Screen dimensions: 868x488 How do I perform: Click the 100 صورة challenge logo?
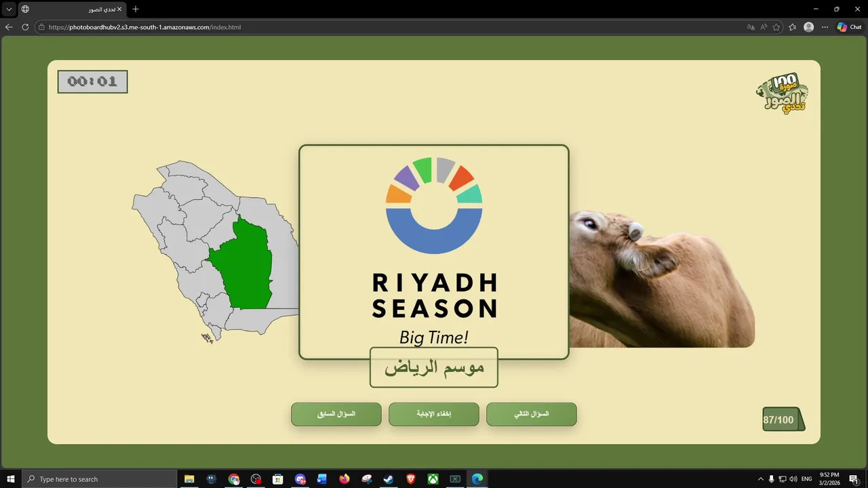click(x=783, y=94)
